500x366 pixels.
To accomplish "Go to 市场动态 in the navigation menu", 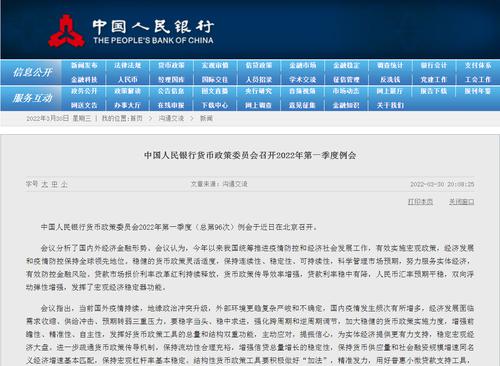I will [346, 91].
